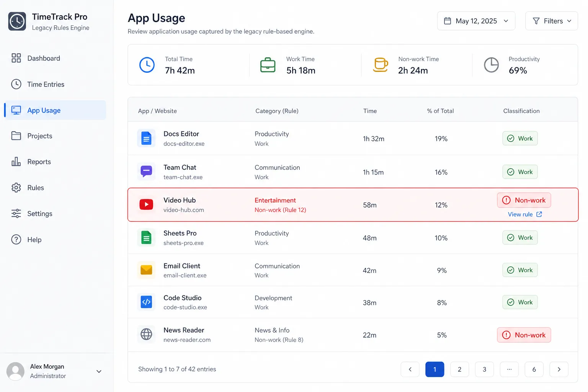This screenshot has height=392, width=588.
Task: Click the TimeTrack Pro clock logo
Action: point(17,21)
